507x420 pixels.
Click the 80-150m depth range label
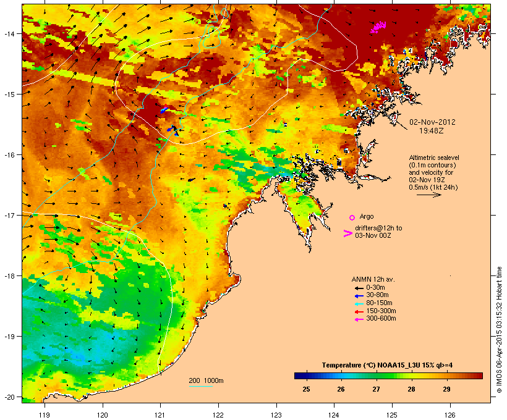pos(379,303)
